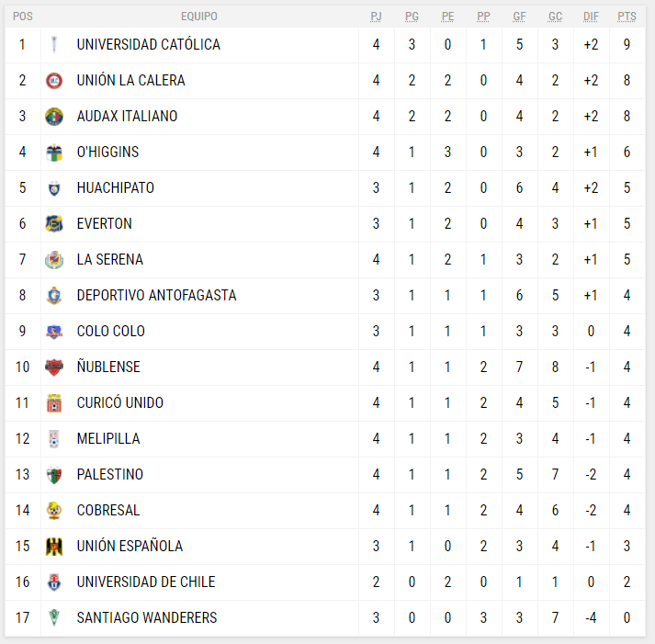Click the Audax Italiano team badge

[x=54, y=116]
